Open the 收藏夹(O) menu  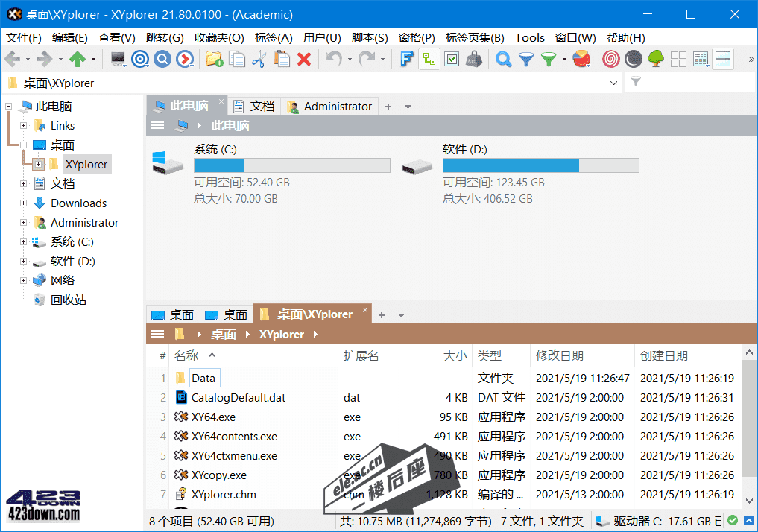[219, 37]
